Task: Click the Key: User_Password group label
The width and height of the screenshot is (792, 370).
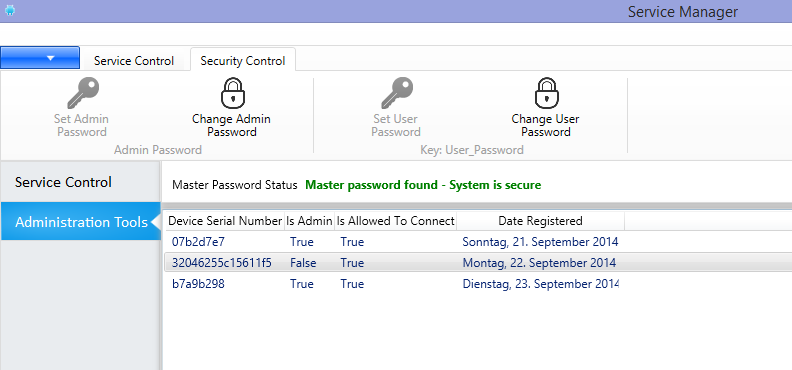Action: 472,150
